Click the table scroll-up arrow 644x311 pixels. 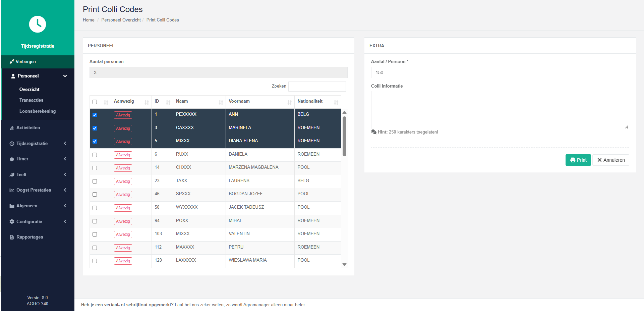344,112
